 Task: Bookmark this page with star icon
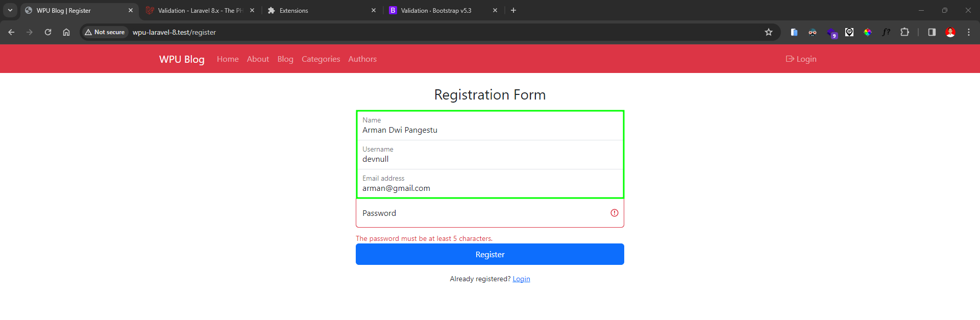click(769, 32)
